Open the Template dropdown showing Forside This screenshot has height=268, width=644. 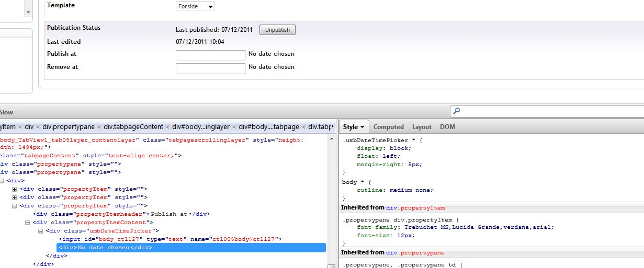pyautogui.click(x=195, y=7)
